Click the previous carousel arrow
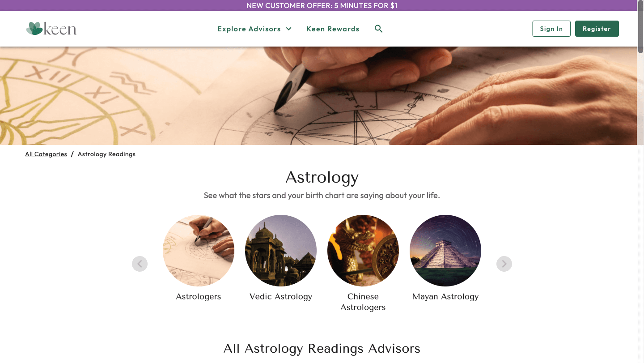Screen dimensions: 644x363 coord(140,264)
